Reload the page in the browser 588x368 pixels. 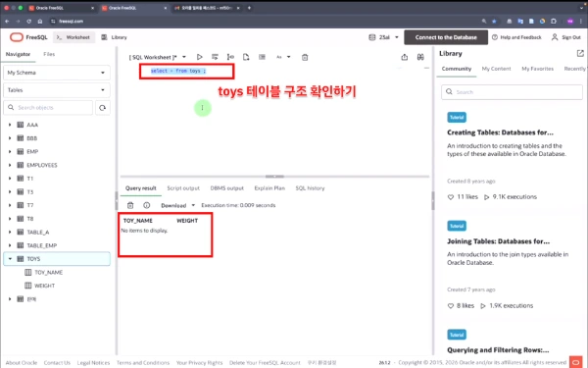(x=28, y=22)
